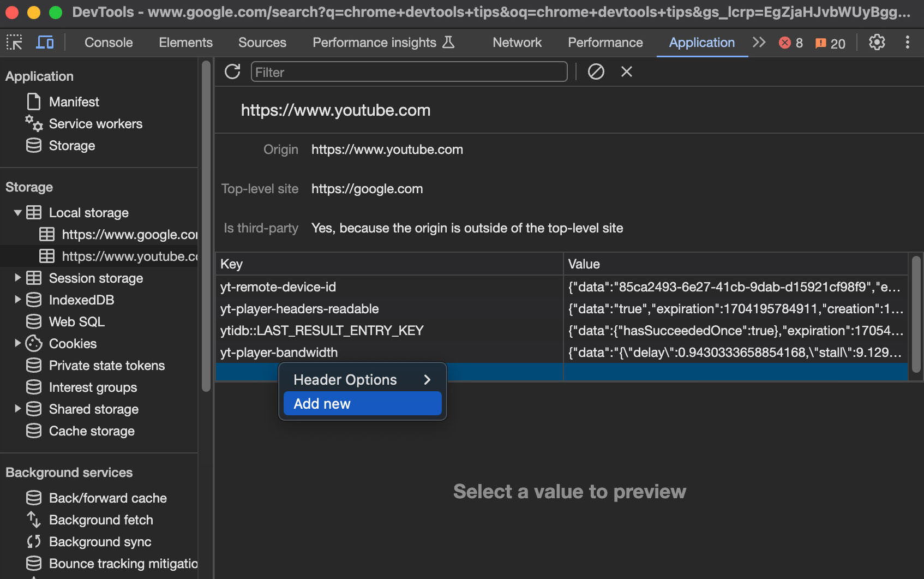Click the Background sync icon
This screenshot has width=924, height=579.
click(34, 541)
